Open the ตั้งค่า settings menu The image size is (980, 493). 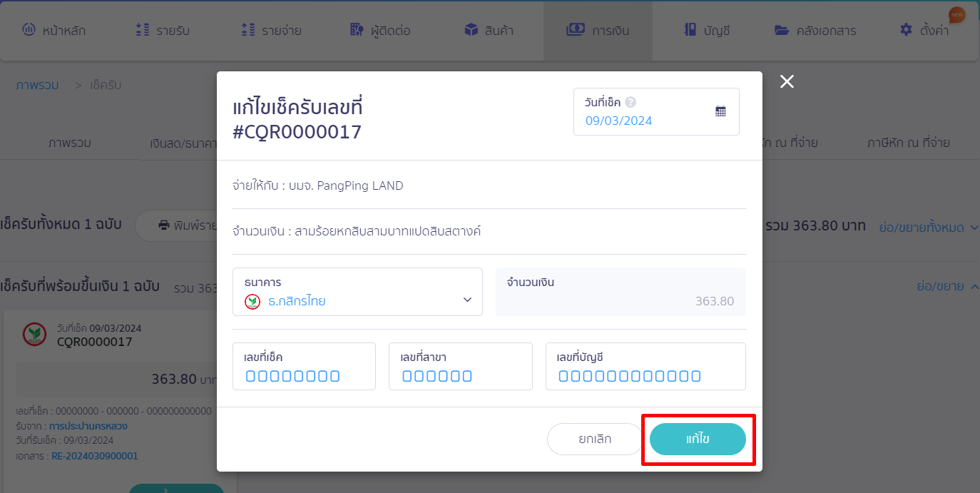[x=924, y=31]
